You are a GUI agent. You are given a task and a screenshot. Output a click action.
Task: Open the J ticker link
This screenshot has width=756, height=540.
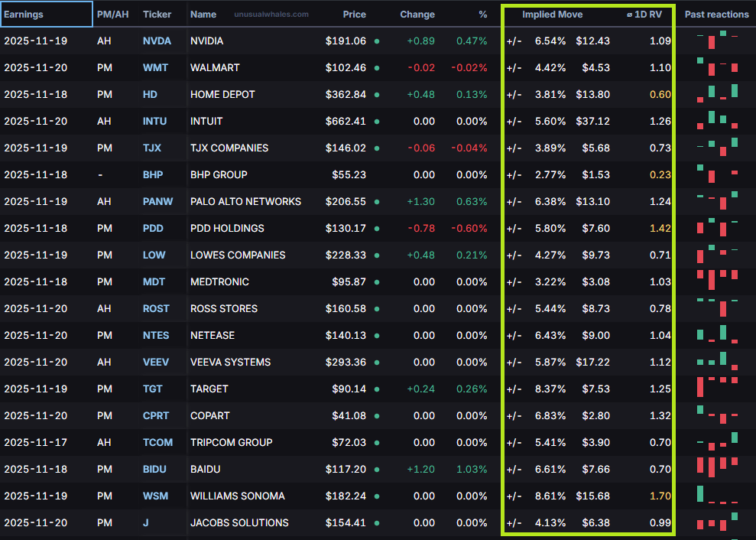(x=145, y=523)
